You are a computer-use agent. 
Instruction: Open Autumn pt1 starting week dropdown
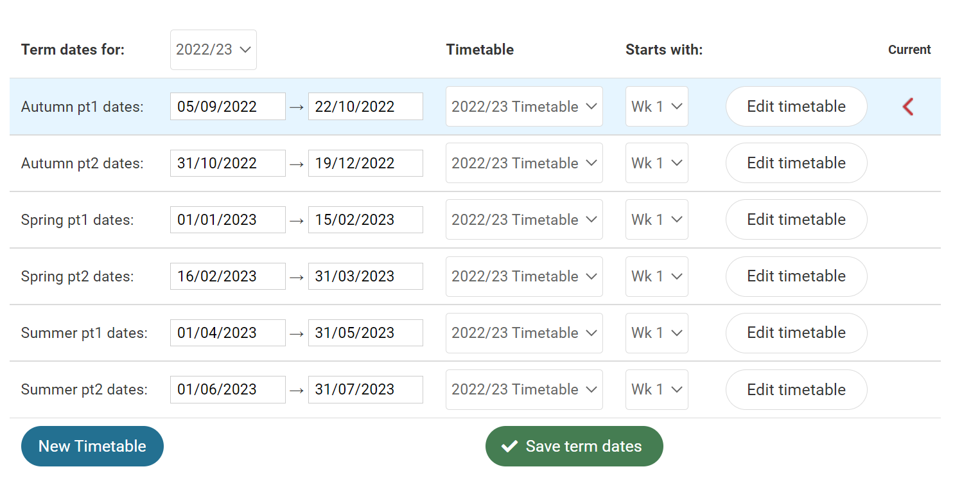click(x=656, y=107)
